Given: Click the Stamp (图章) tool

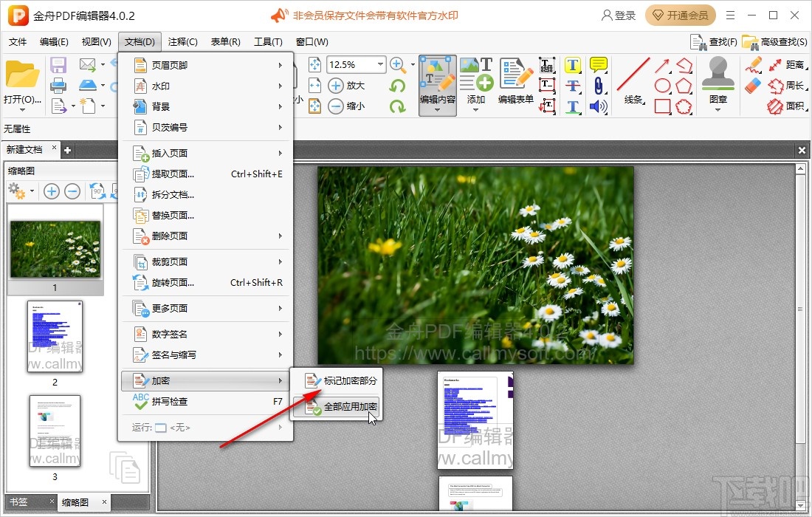Looking at the screenshot, I should click(718, 81).
